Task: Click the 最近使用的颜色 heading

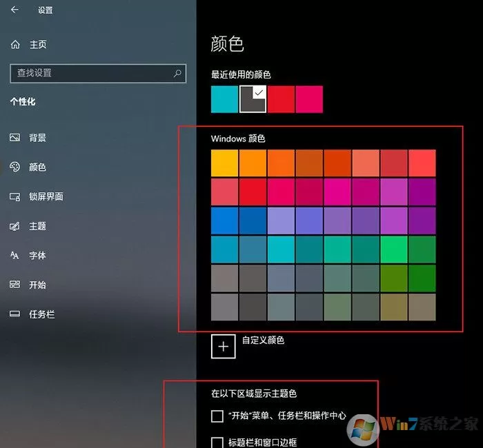Action: [x=241, y=74]
